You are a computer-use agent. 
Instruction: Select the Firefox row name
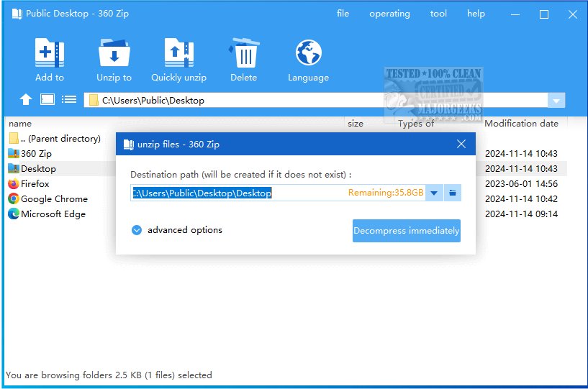click(x=35, y=183)
